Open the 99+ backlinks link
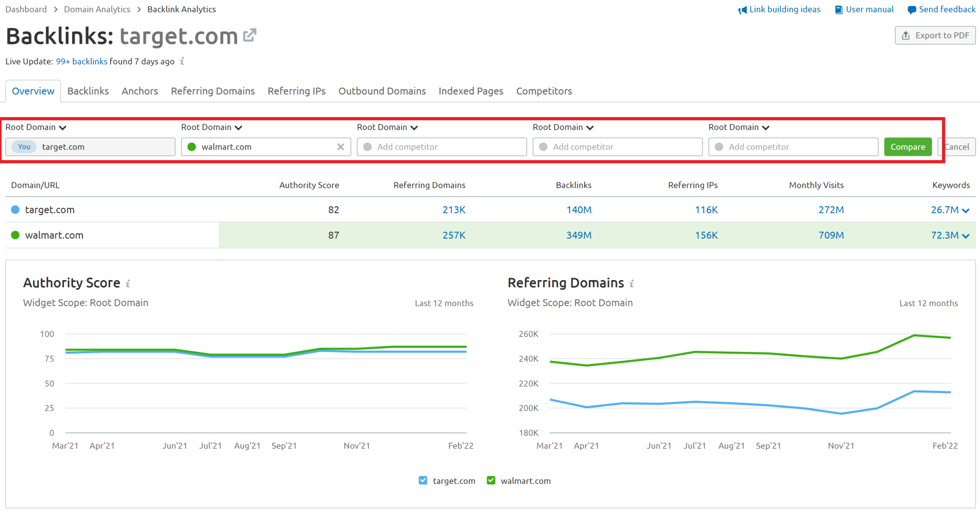 (x=82, y=61)
